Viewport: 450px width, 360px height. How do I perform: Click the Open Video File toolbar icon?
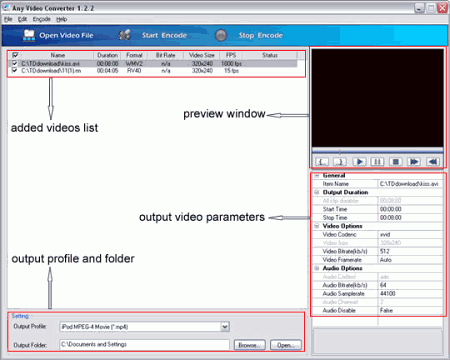(29, 35)
